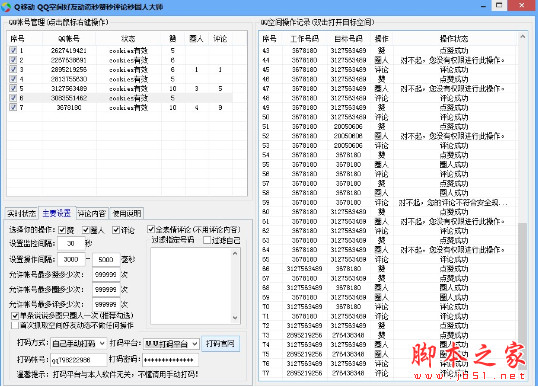
Task: Click the operation interval field showing 3000
Action: [x=71, y=259]
